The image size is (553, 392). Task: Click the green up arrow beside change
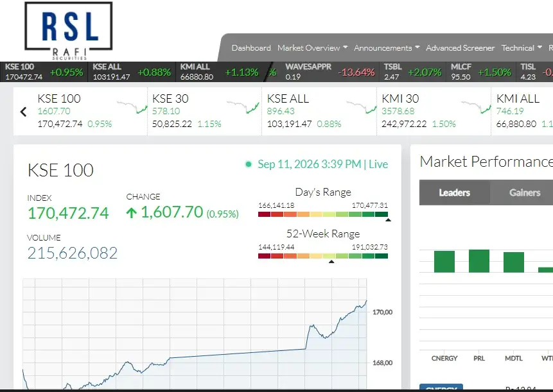tap(131, 213)
